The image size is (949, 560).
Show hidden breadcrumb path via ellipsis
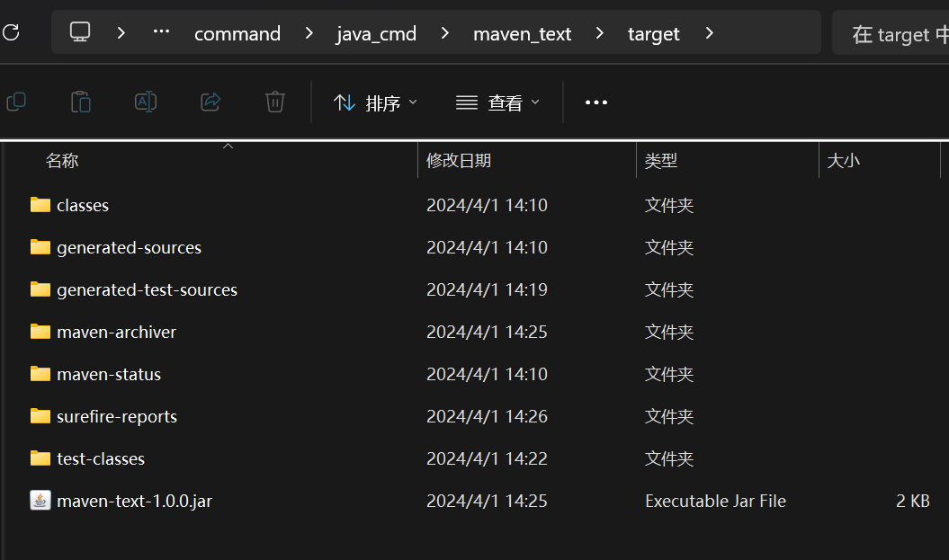162,32
